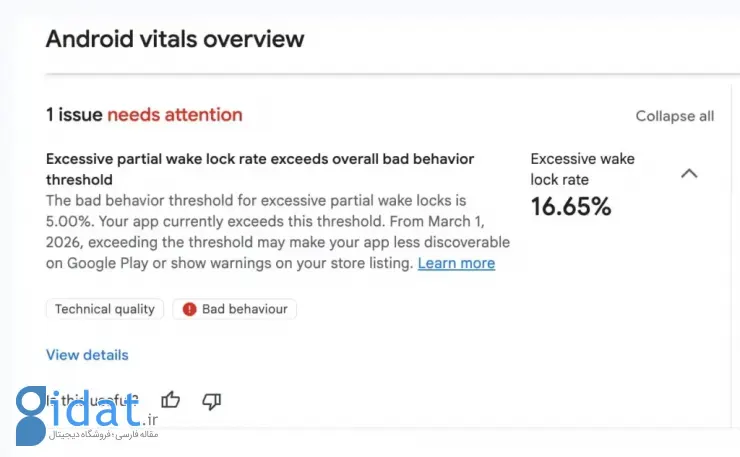
Task: Open the Learn more link
Action: click(x=456, y=263)
